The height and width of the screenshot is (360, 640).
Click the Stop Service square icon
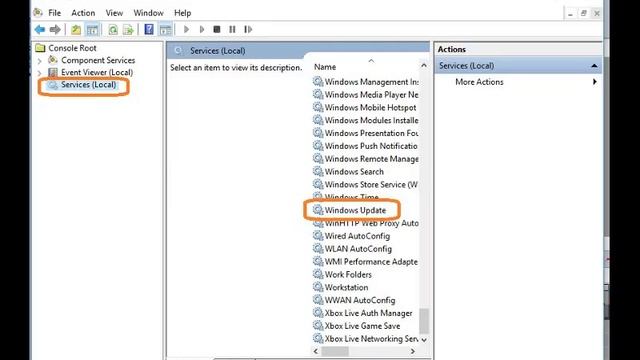pos(217,29)
